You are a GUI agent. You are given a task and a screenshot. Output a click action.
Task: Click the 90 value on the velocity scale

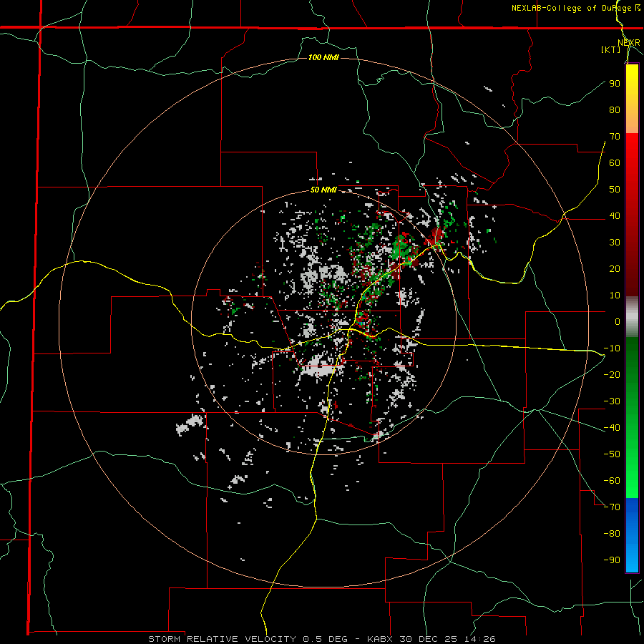pos(615,84)
